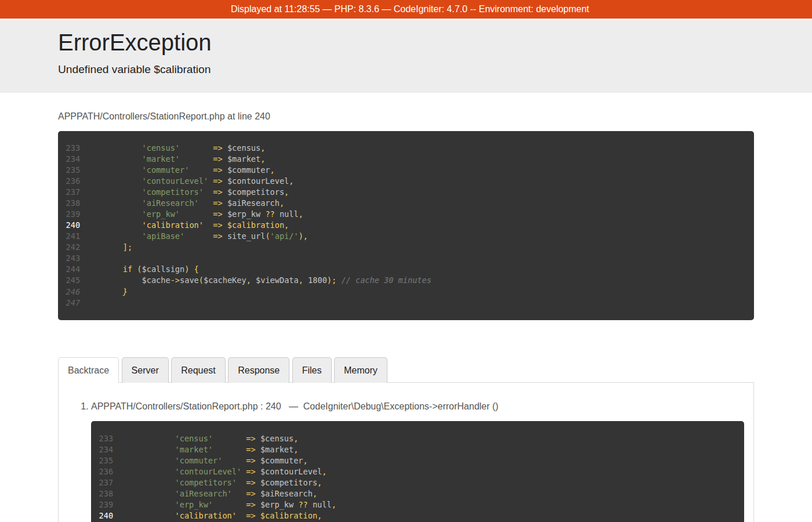Click the top banner showing PHP 8.3.6 environment

[x=406, y=9]
